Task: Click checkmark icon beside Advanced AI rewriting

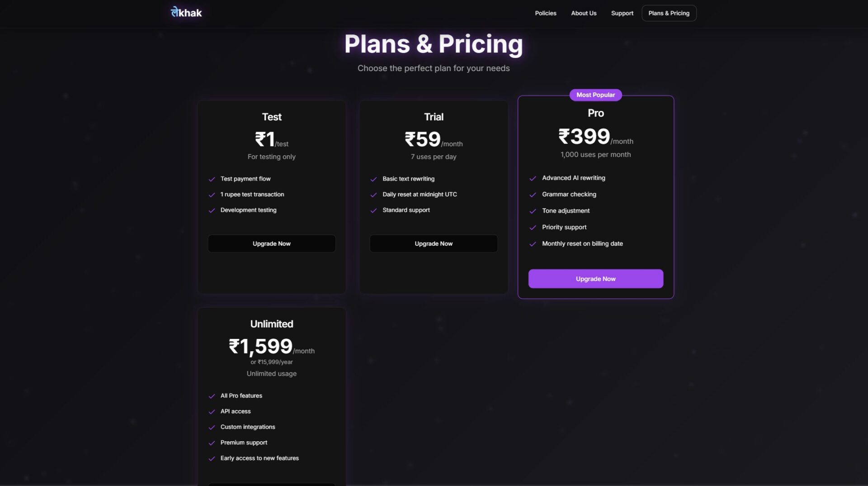Action: tap(533, 178)
